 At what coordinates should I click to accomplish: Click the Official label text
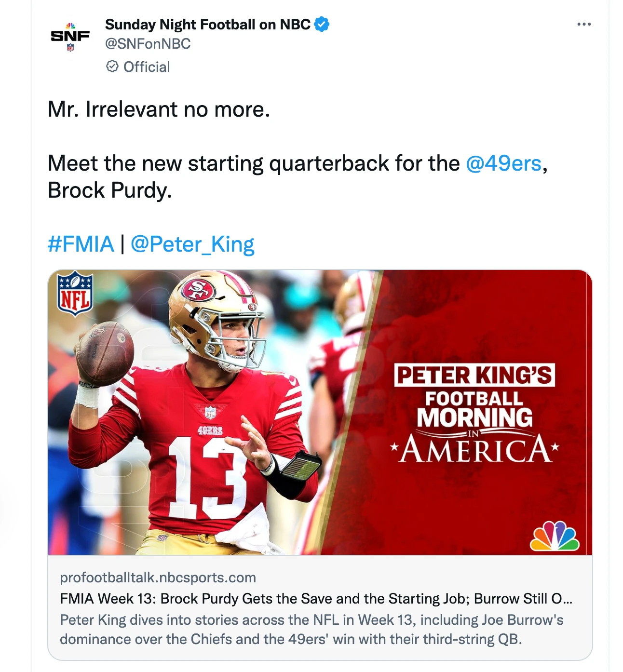tap(147, 67)
